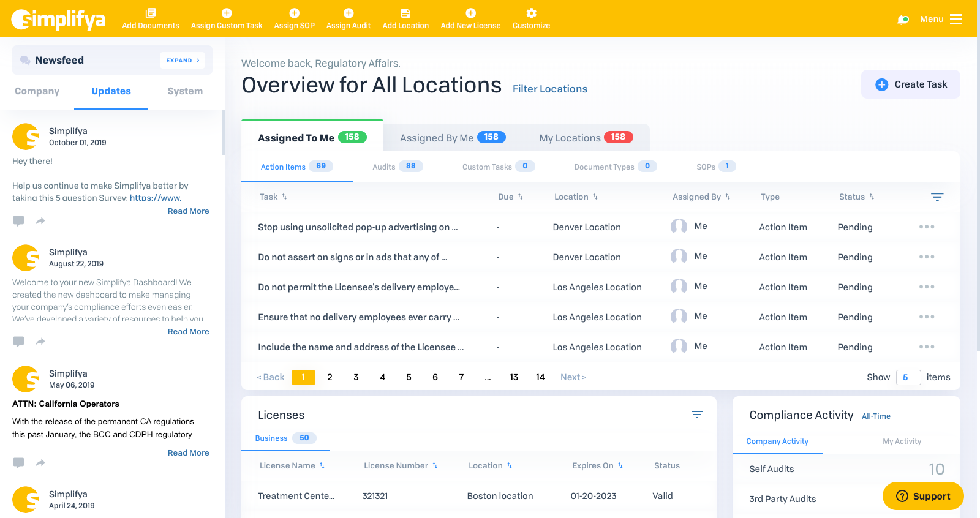Open Assign SOP from toolbar

(294, 19)
